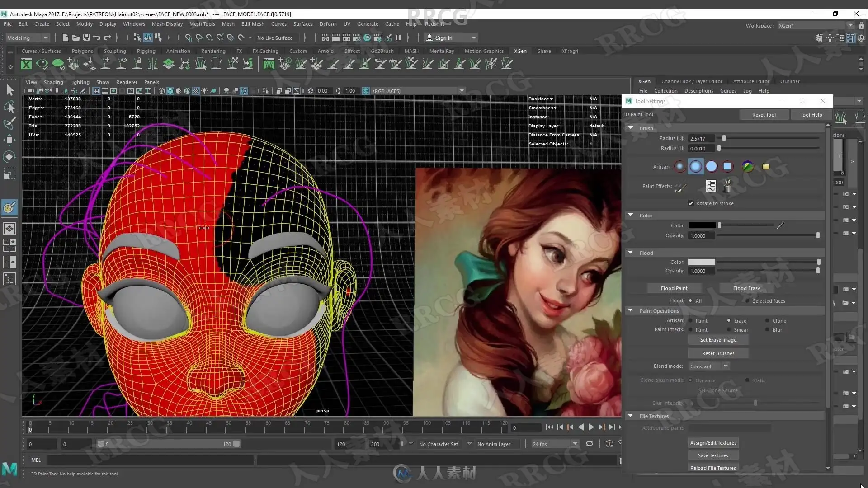Uncheck Rotate to stroke checkbox

point(691,203)
